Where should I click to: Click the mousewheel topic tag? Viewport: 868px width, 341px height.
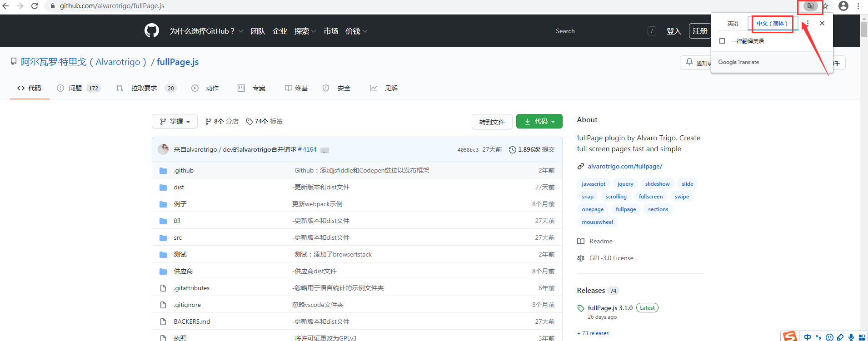point(598,222)
